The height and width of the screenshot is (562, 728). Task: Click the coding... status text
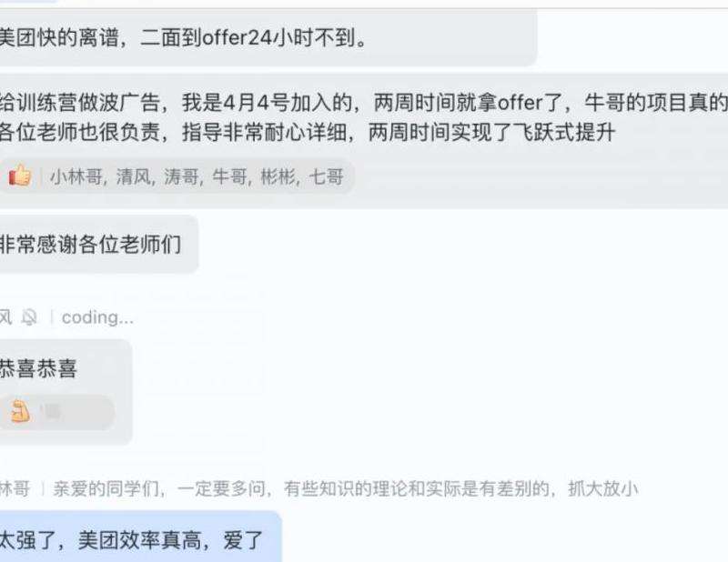click(x=97, y=317)
